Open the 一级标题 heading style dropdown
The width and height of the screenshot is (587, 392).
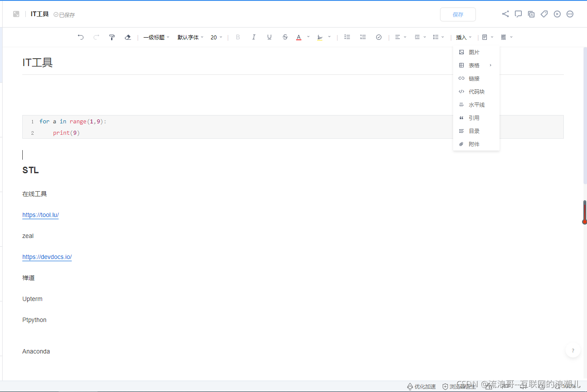click(x=156, y=37)
